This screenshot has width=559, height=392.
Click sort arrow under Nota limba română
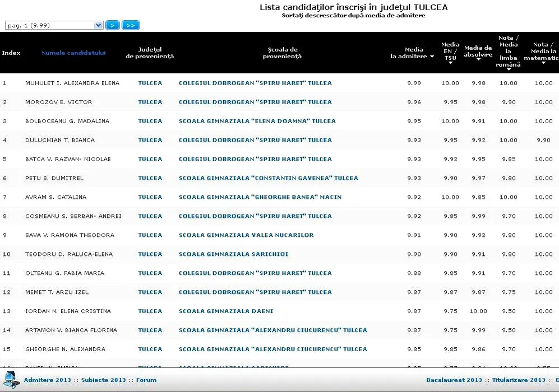point(509,69)
